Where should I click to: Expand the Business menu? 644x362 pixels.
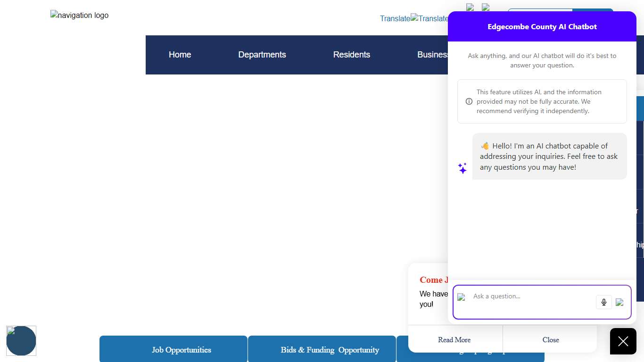[x=432, y=55]
